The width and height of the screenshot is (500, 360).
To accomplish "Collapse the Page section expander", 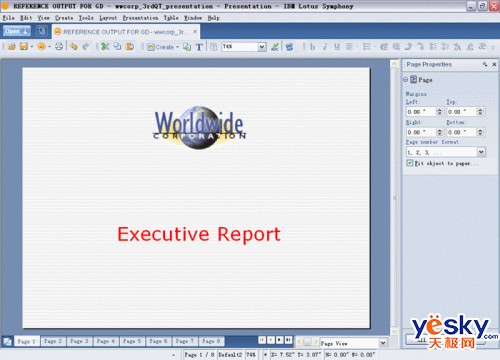I will point(406,79).
